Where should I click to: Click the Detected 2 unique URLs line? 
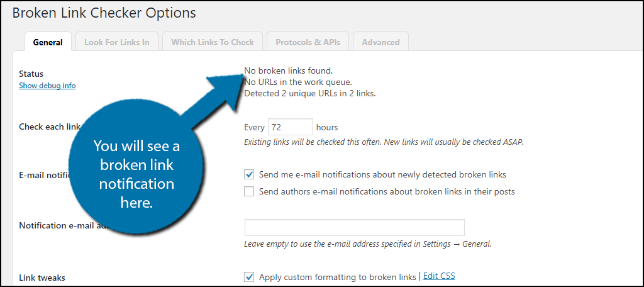click(309, 93)
